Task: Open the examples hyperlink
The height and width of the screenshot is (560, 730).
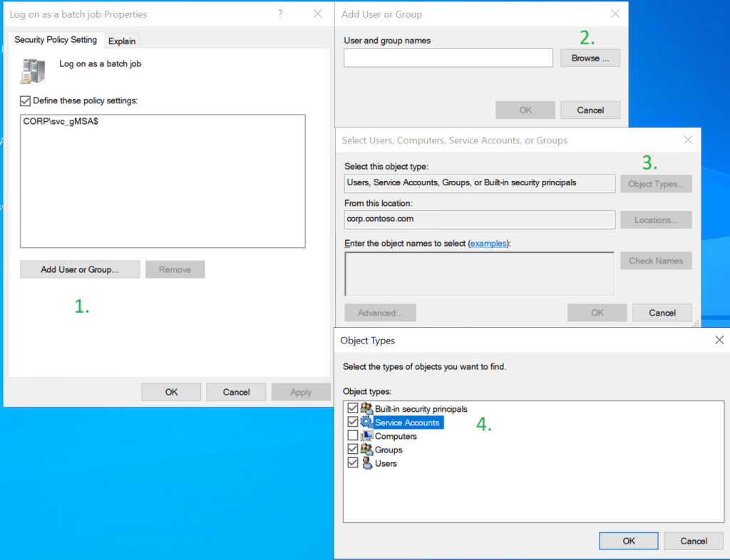Action: tap(488, 244)
